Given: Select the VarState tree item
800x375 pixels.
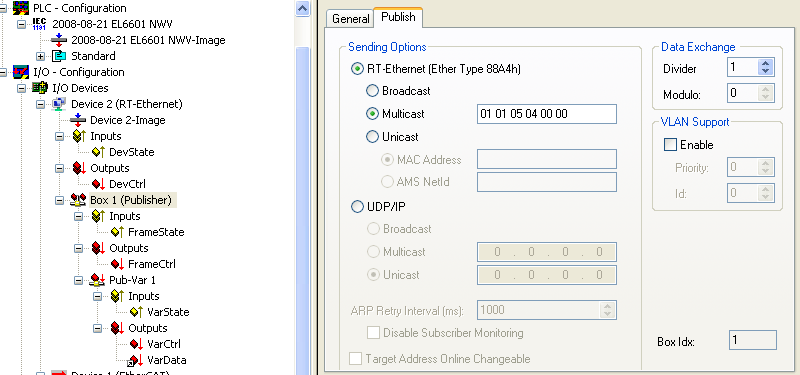Looking at the screenshot, I should point(168,312).
